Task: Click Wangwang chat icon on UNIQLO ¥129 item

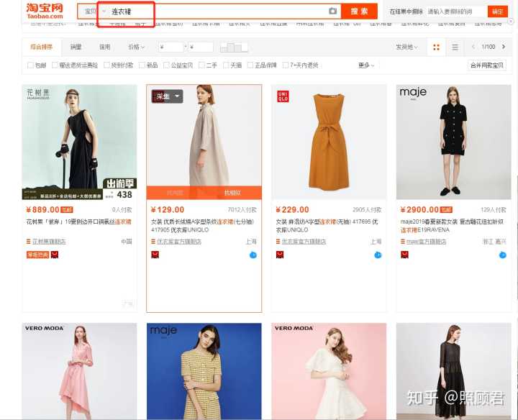Action: pos(253,255)
